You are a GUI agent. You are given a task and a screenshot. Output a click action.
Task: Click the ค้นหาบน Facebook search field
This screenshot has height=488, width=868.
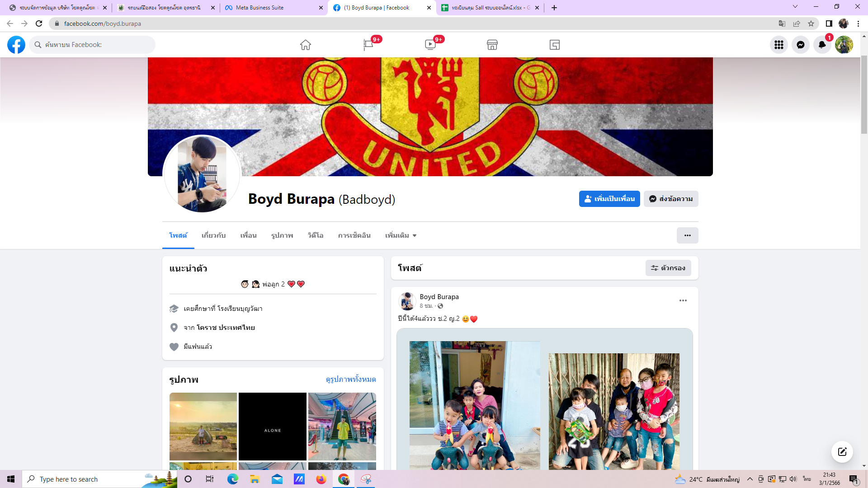[x=97, y=45]
